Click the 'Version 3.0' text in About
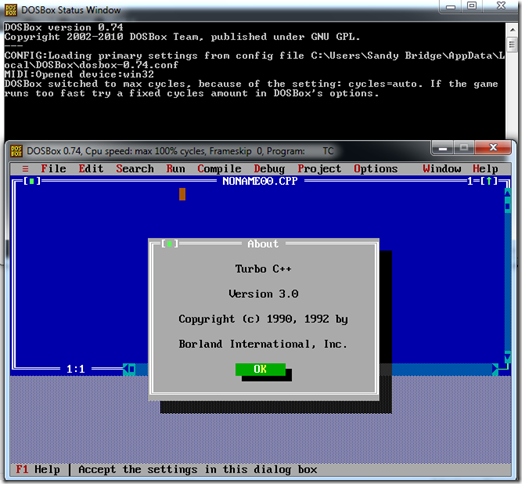Image resolution: width=522 pixels, height=484 pixels. [263, 294]
